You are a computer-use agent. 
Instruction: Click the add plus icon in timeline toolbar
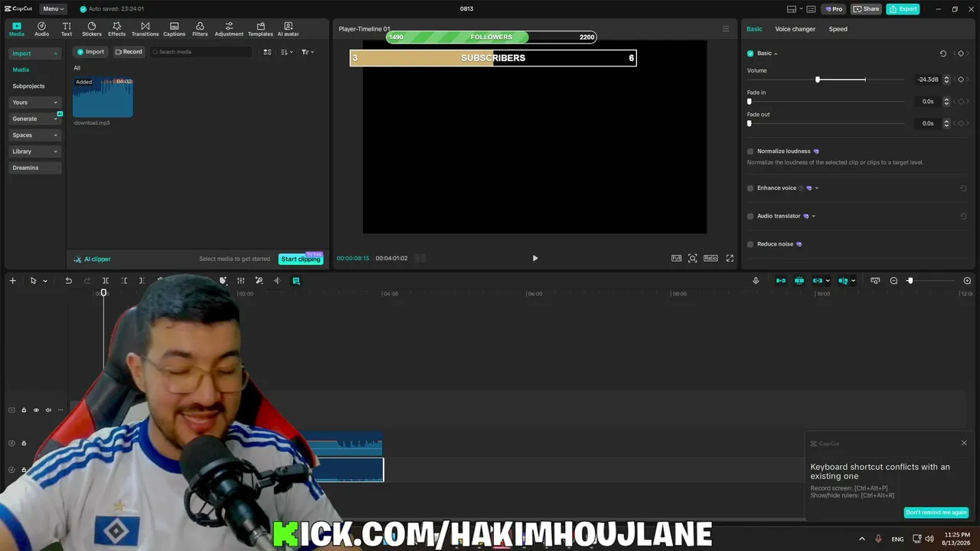pos(12,281)
